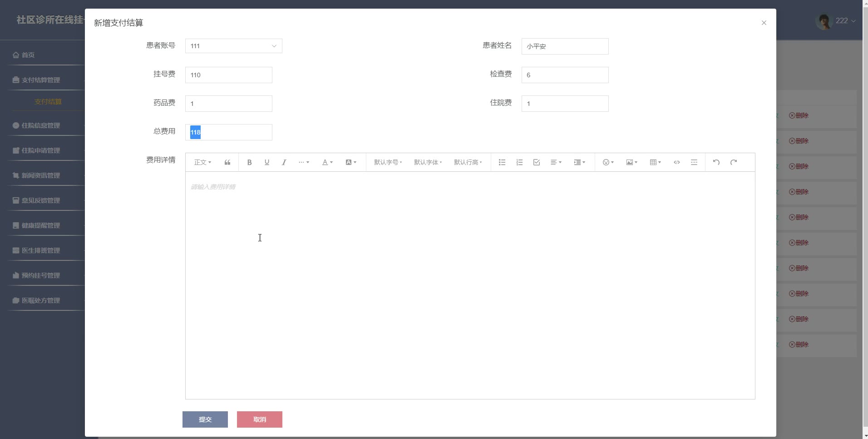Open the more text styles ellipsis menu
This screenshot has height=439, width=868.
click(304, 162)
